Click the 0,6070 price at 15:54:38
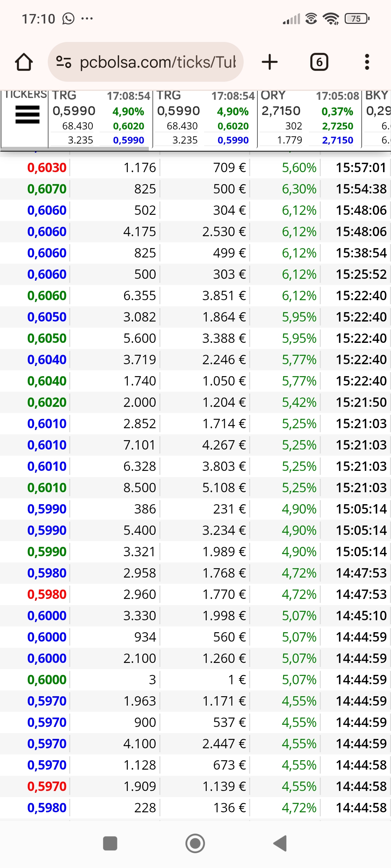This screenshot has width=391, height=868. point(47,189)
